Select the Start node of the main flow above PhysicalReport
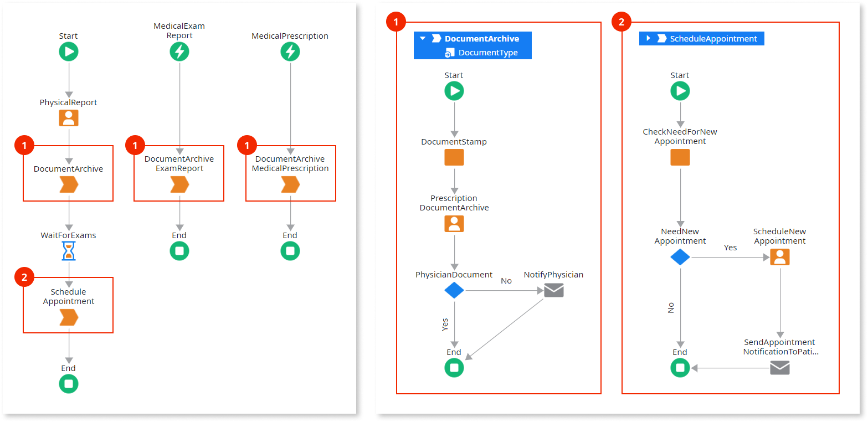 [x=69, y=52]
